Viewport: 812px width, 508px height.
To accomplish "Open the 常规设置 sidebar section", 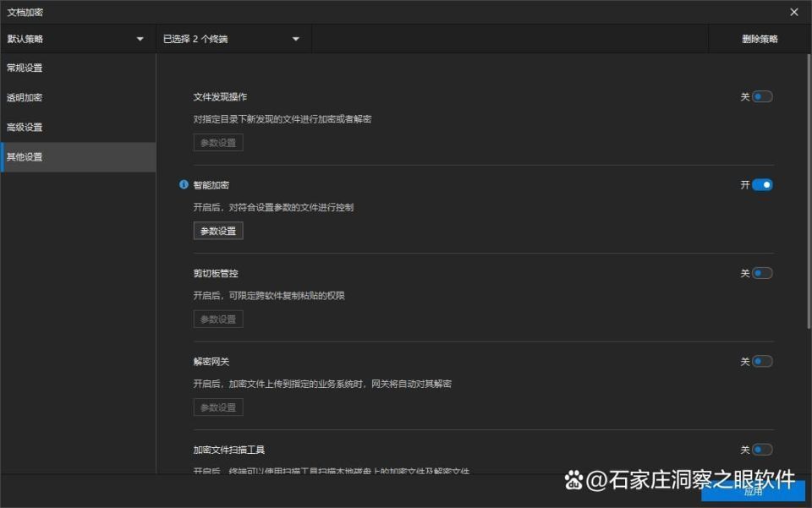I will tap(78, 68).
